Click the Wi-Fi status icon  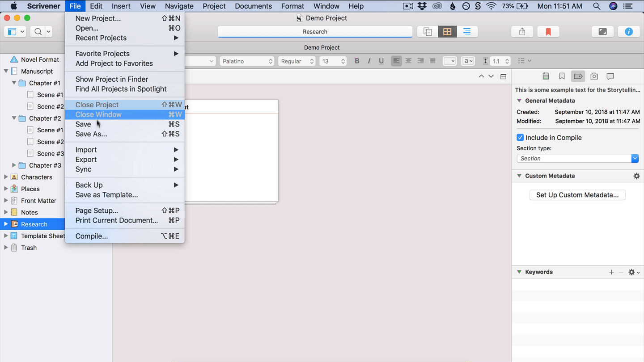[491, 6]
